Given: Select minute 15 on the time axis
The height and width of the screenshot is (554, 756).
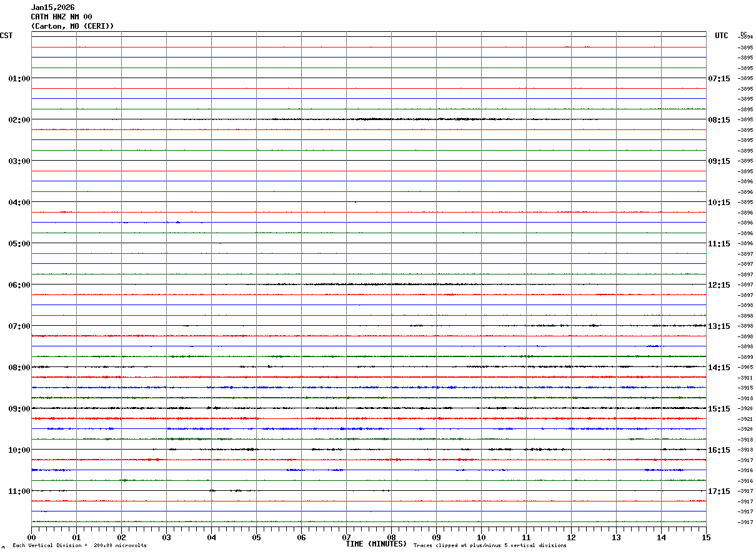Looking at the screenshot, I should (x=706, y=537).
